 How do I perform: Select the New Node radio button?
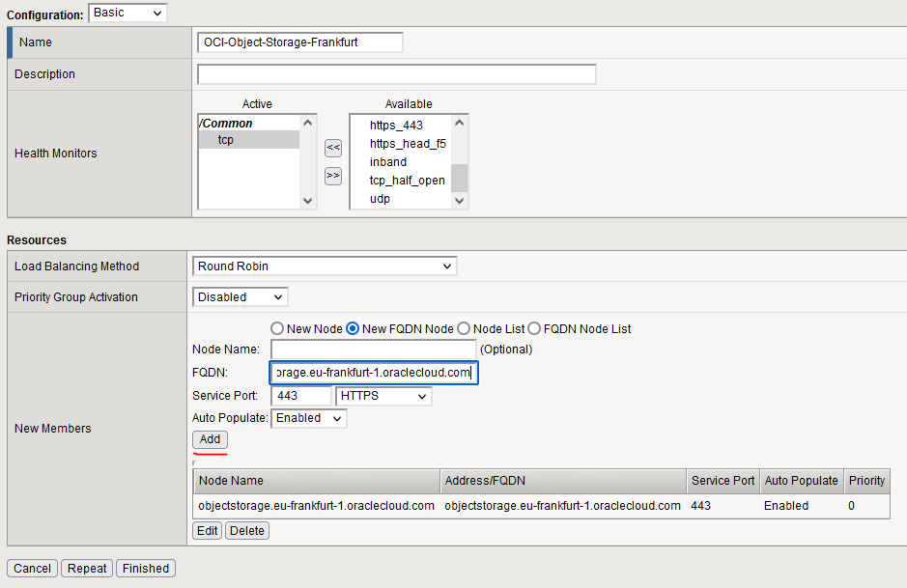tap(277, 329)
